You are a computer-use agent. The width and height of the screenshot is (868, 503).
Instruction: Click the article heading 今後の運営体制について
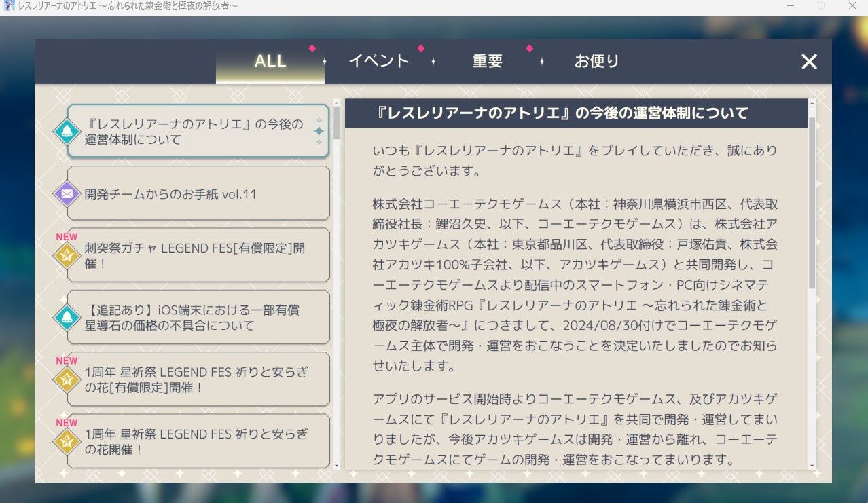click(x=562, y=113)
